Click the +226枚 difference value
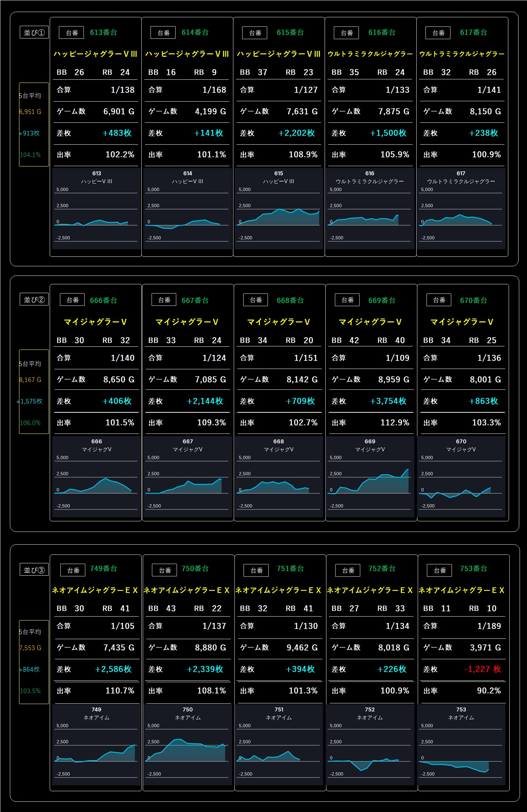The image size is (527, 812). [392, 669]
